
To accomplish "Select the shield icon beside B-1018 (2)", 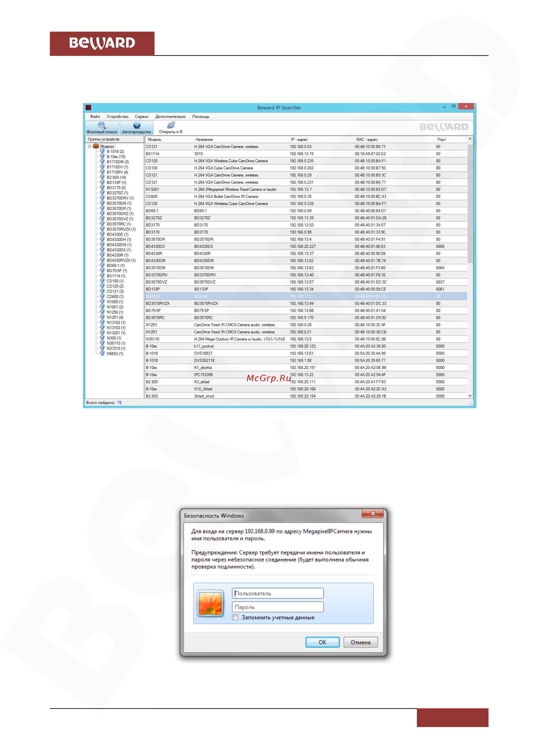I will [x=102, y=151].
